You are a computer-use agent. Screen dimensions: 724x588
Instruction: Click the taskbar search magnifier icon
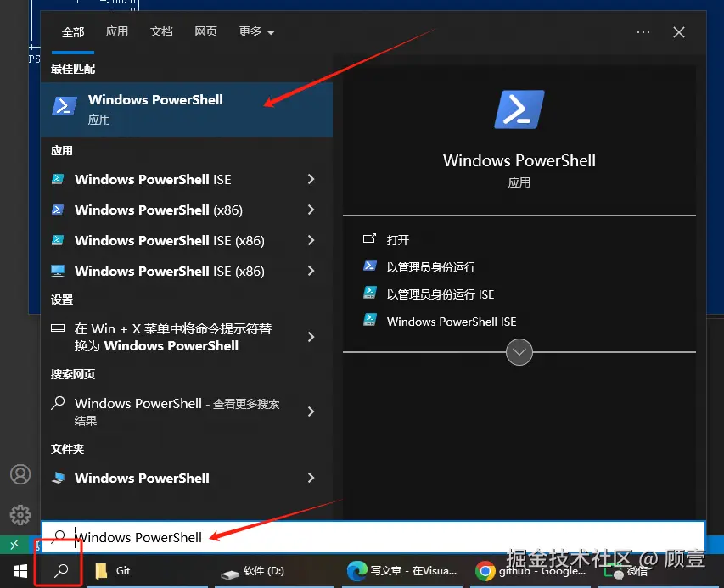pos(61,570)
